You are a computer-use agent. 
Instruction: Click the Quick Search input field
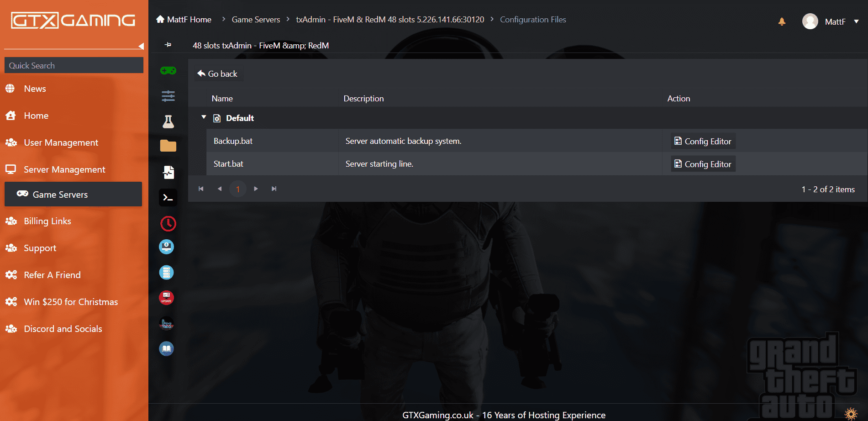pyautogui.click(x=74, y=65)
